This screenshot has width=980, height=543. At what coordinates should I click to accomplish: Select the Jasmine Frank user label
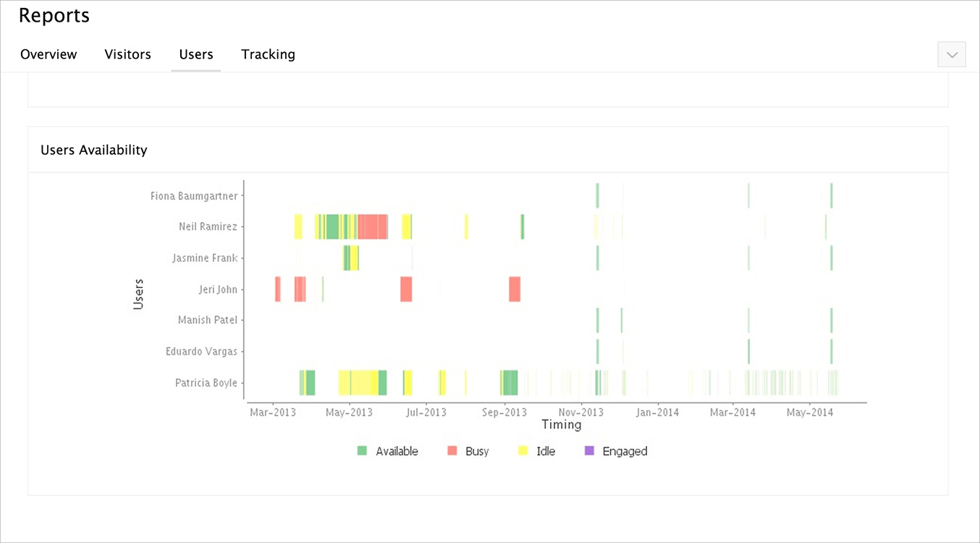(205, 258)
